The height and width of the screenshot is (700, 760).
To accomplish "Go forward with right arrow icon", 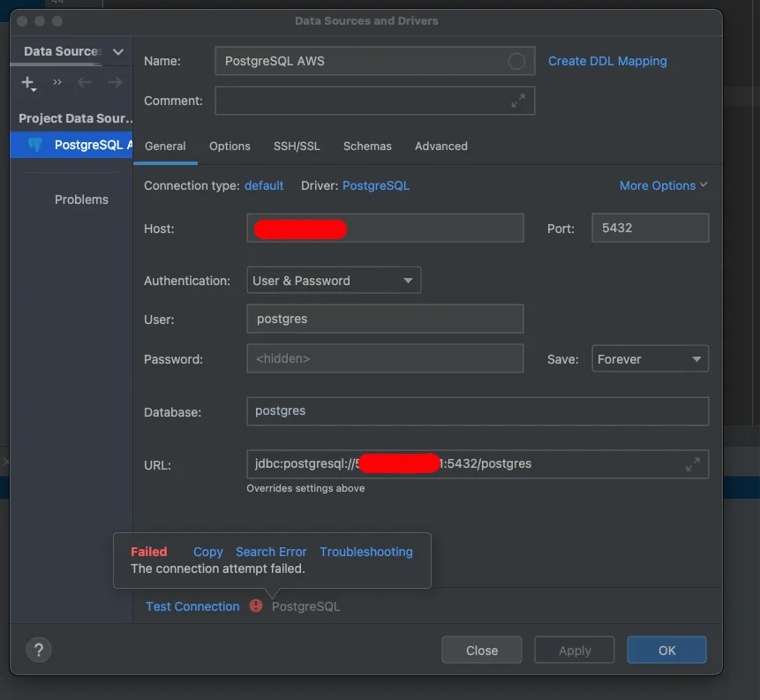I will click(116, 82).
